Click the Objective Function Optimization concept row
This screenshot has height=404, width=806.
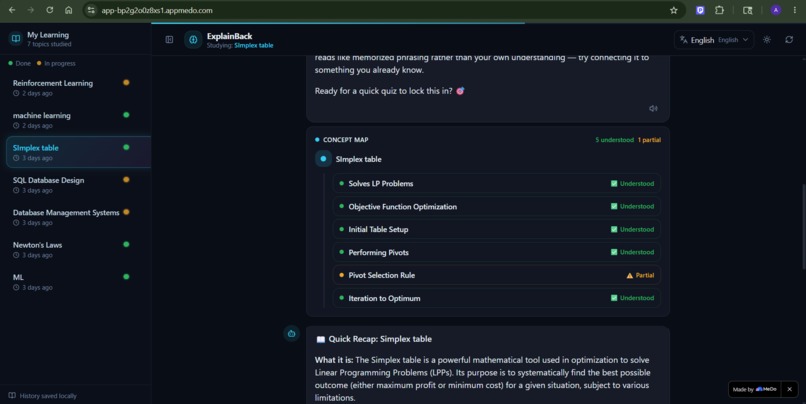coord(497,207)
